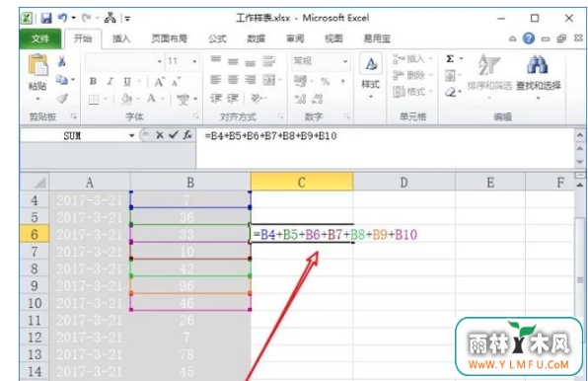The image size is (588, 381).
Task: Click the Merge and Center icon
Action: pos(269,80)
